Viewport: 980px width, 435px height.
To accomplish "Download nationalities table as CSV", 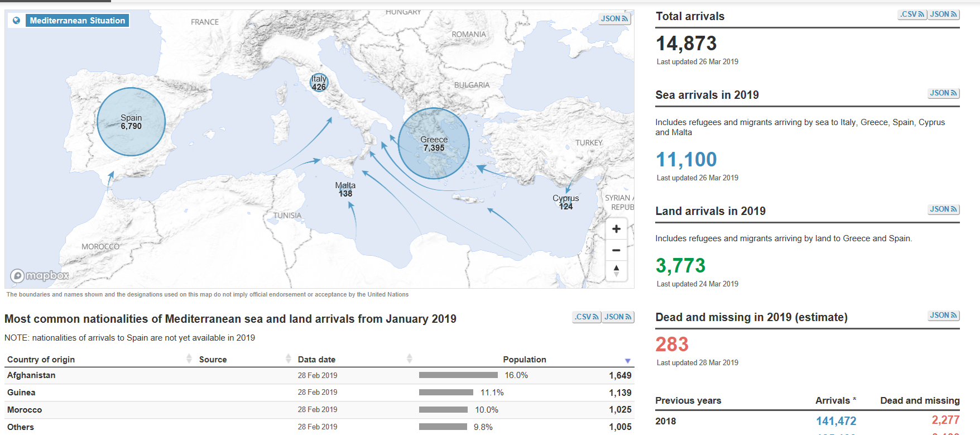I will pos(587,317).
